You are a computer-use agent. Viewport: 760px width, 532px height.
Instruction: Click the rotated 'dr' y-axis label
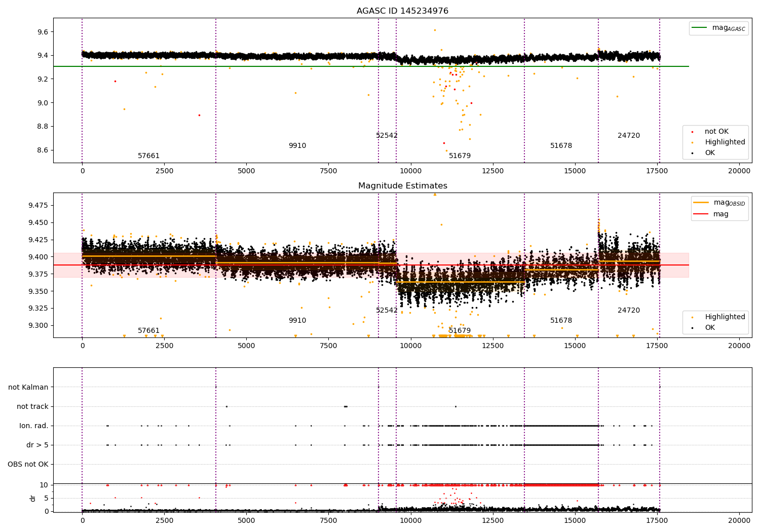point(33,498)
